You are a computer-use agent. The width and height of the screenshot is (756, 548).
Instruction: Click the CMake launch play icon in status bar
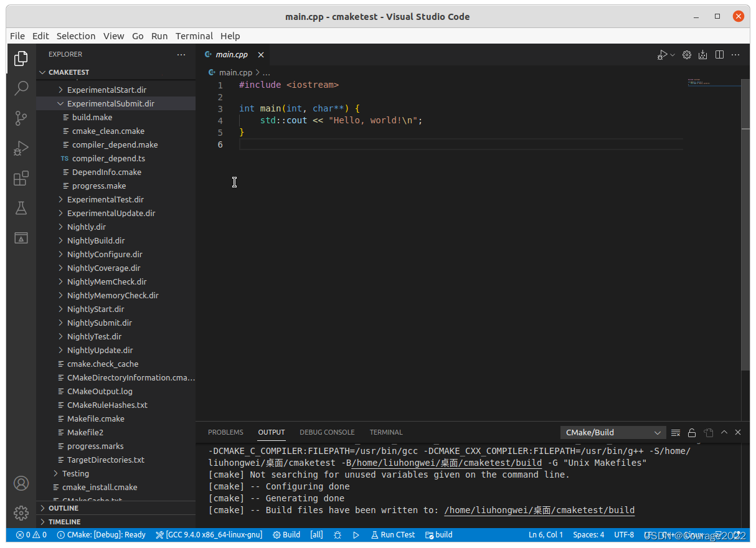356,535
